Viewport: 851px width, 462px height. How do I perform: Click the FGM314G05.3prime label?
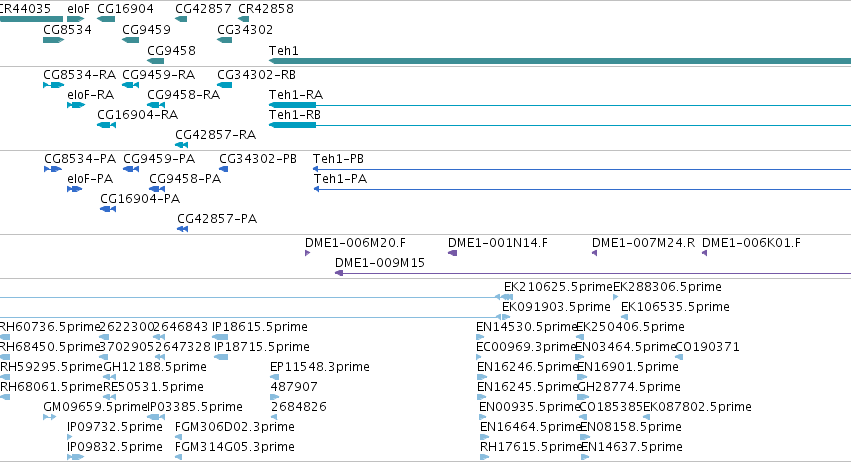235,447
